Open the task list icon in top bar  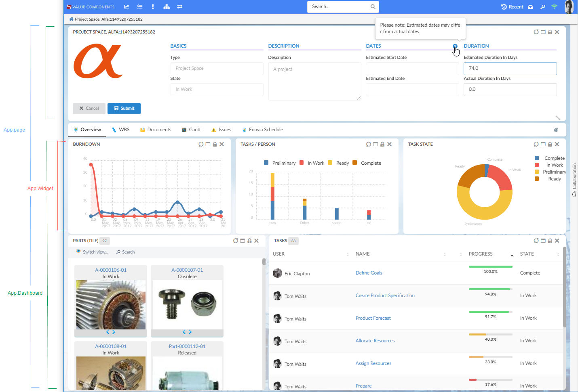(140, 7)
